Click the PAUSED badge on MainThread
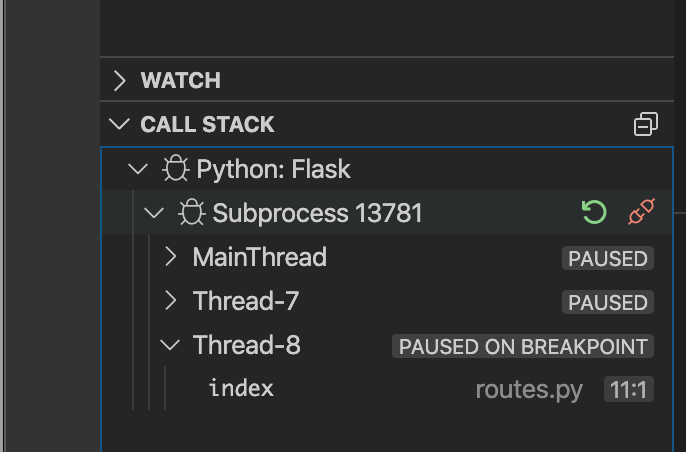Image resolution: width=686 pixels, height=452 pixels. click(x=607, y=258)
